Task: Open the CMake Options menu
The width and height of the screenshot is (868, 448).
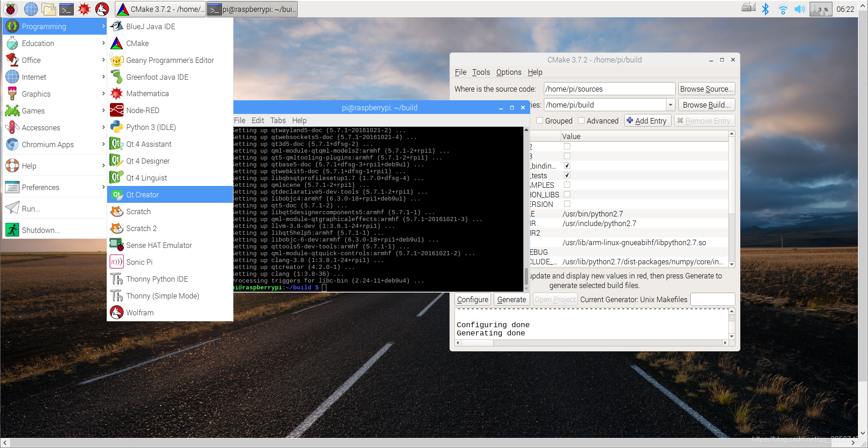Action: (x=509, y=72)
